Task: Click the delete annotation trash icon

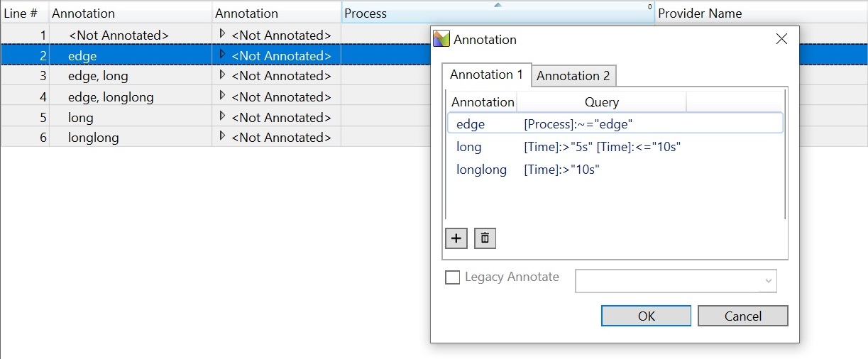Action: (x=485, y=238)
